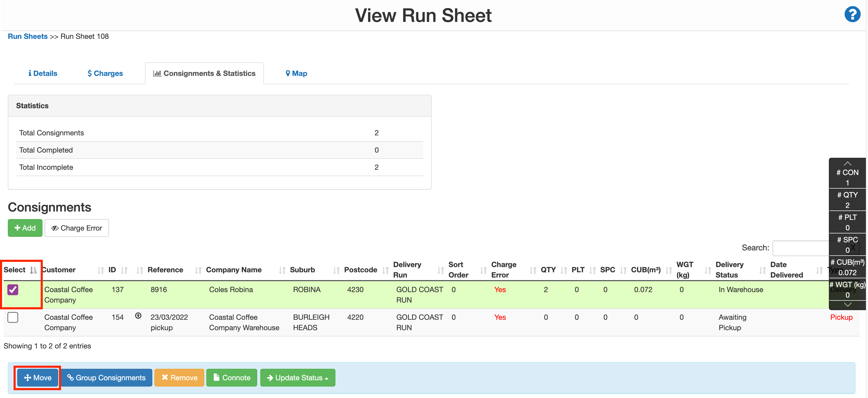Sort the ID column

pyautogui.click(x=125, y=270)
